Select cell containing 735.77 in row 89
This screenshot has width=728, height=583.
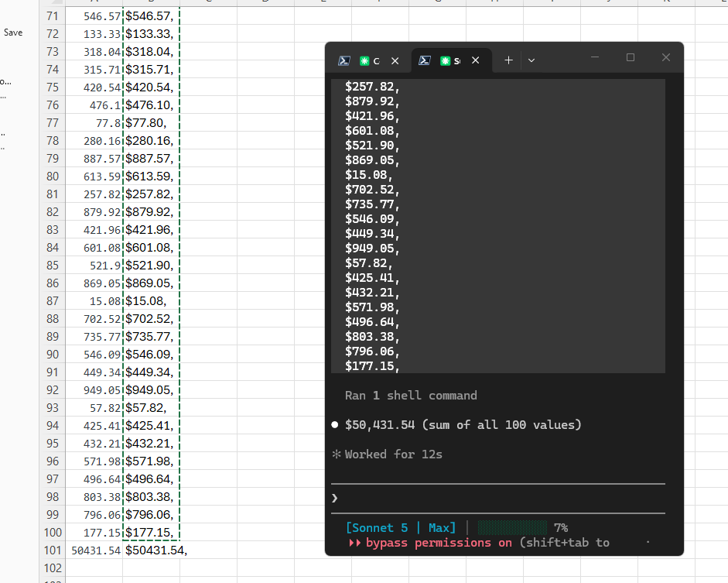[x=94, y=337]
